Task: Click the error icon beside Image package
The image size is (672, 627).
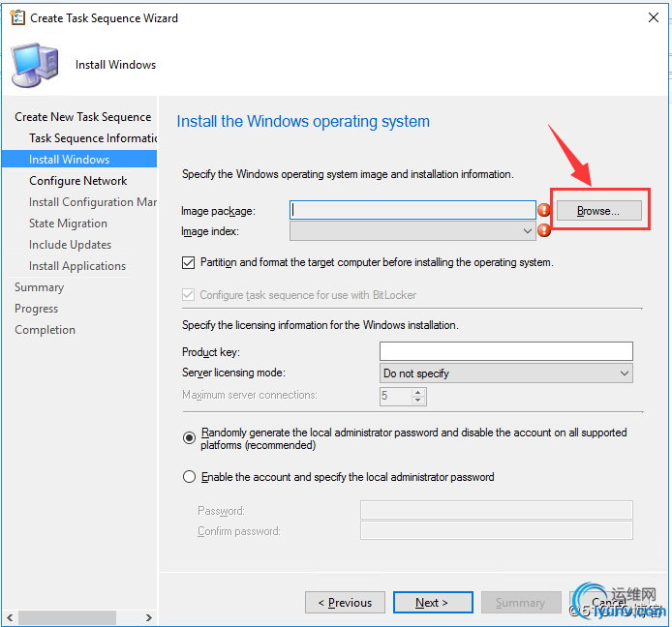Action: click(544, 210)
